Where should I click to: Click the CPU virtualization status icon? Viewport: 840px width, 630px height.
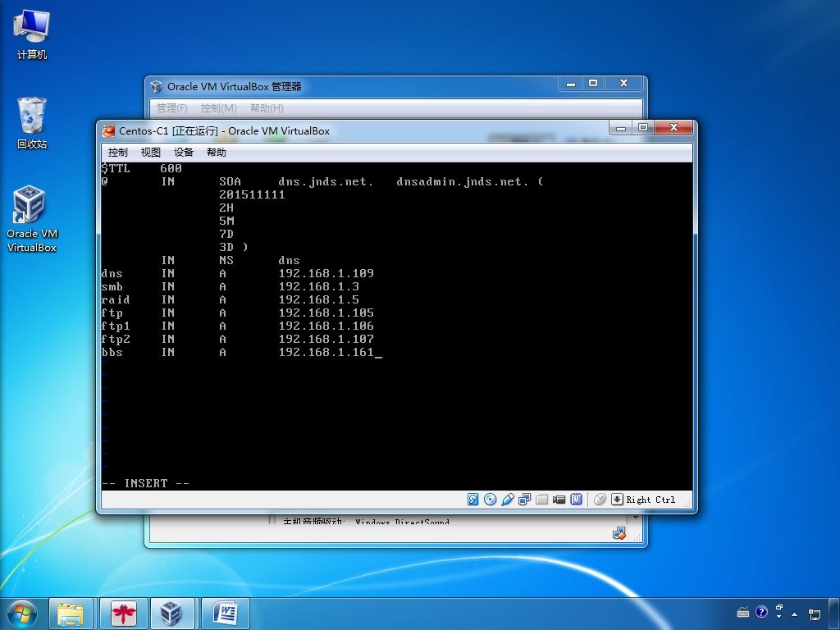(577, 500)
